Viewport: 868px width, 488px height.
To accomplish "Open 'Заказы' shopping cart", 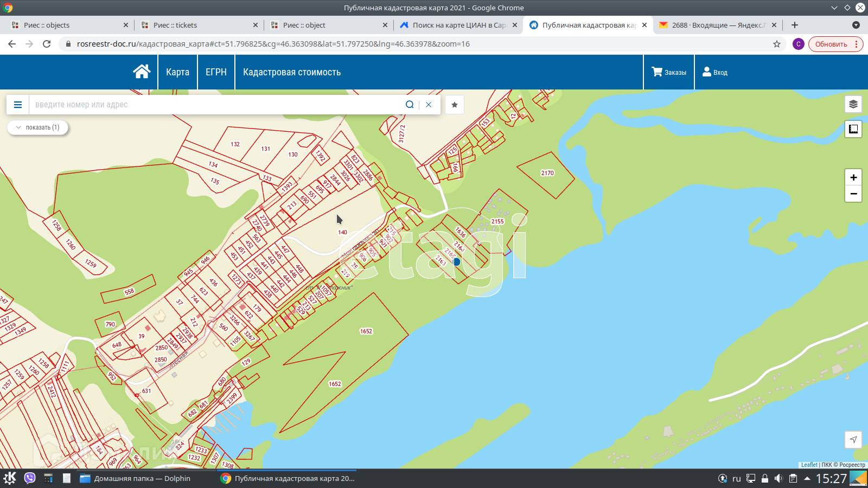I will coord(669,72).
